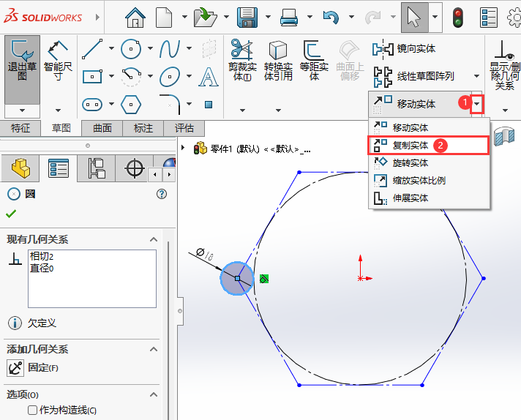Collapse the 现有几何关系 section
The image size is (521, 420).
point(154,239)
